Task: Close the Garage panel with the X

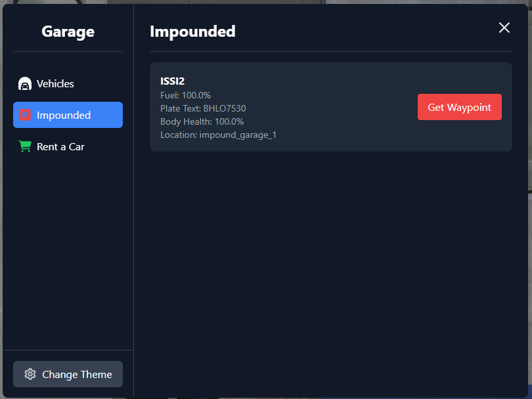Action: pyautogui.click(x=504, y=28)
